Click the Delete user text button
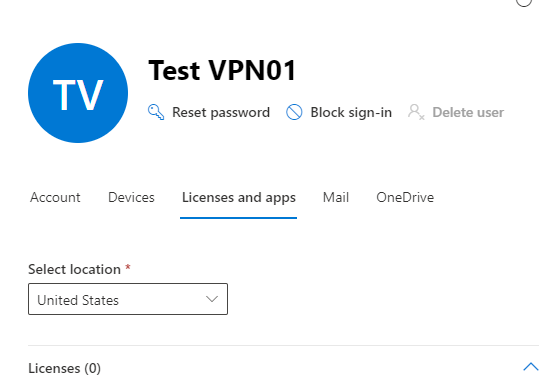547x381 pixels. click(468, 112)
